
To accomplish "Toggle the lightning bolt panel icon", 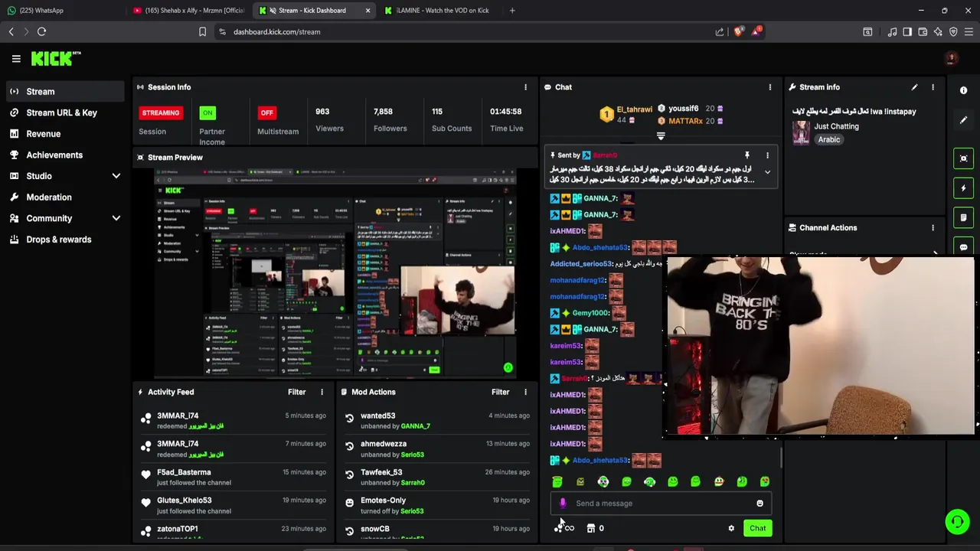I will click(x=964, y=188).
